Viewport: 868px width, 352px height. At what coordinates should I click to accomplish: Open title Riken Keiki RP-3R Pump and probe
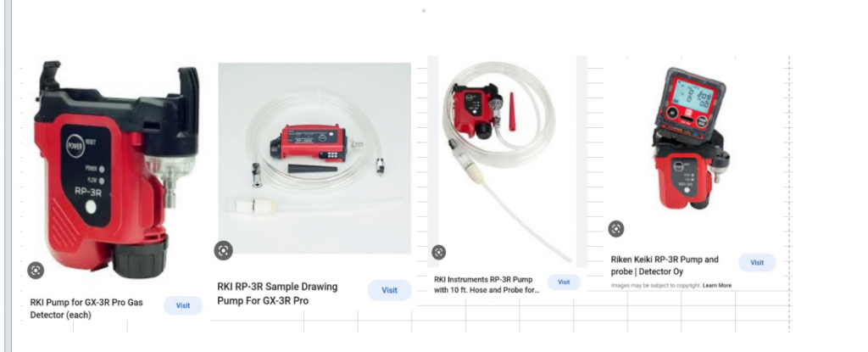coord(665,265)
